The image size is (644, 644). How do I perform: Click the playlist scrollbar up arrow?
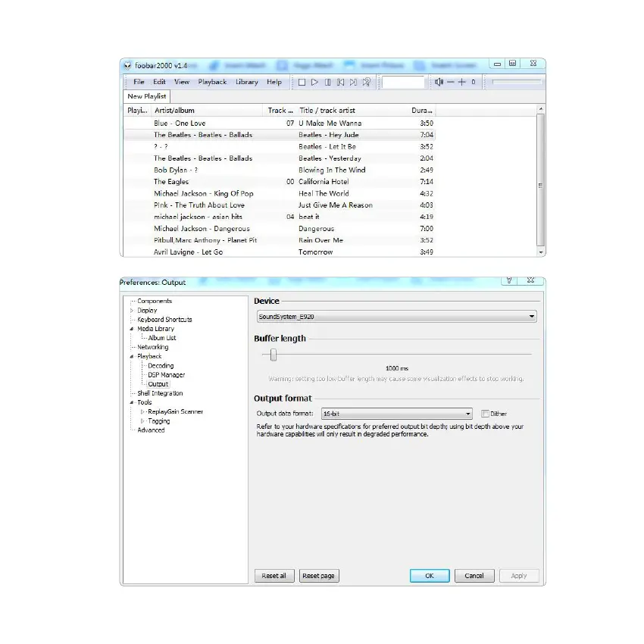coord(541,109)
